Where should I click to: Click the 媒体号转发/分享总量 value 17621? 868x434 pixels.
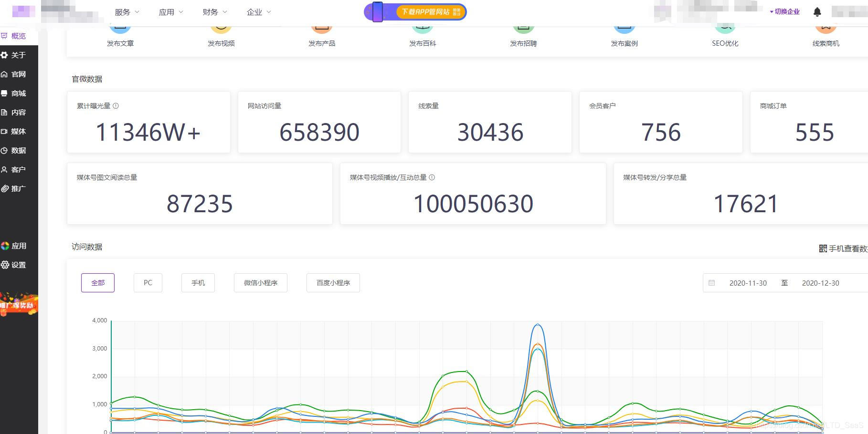[x=746, y=204]
